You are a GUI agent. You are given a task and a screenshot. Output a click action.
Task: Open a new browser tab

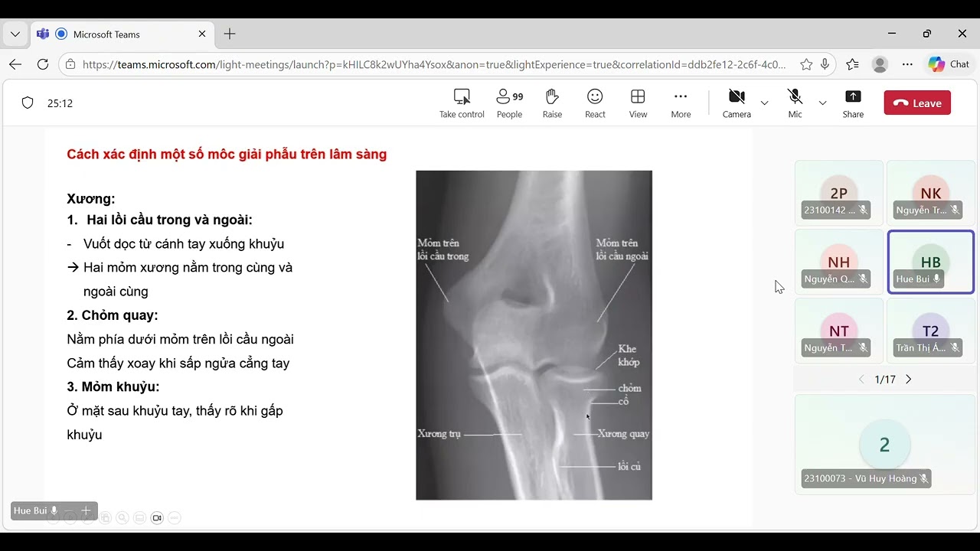[230, 34]
